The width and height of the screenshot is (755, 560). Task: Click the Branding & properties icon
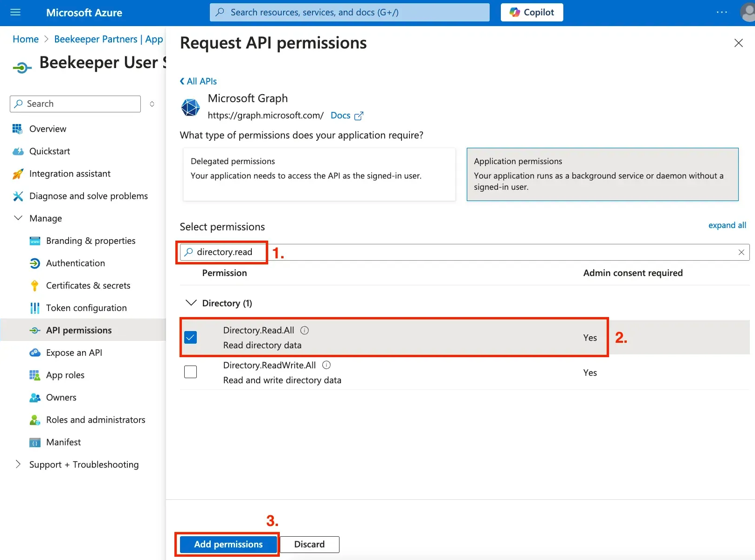click(x=35, y=241)
